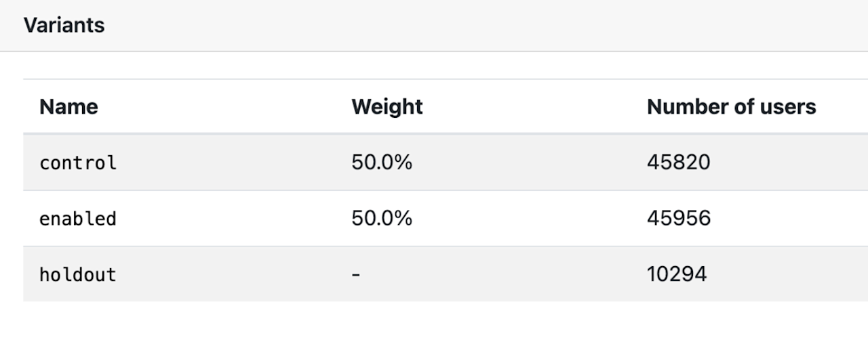Select the Name column header
The image size is (868, 344).
(x=68, y=106)
